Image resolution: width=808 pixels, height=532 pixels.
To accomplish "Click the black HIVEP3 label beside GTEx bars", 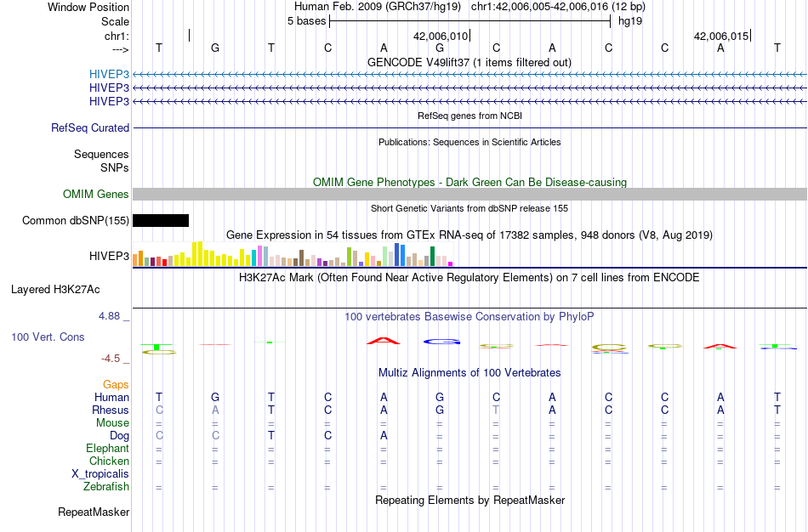I will point(109,256).
